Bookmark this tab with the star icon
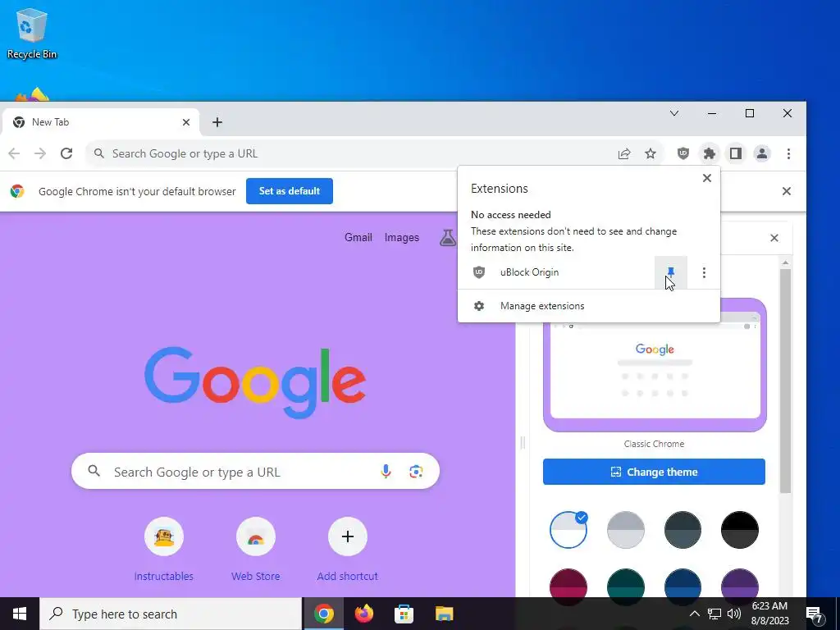This screenshot has width=840, height=630. pyautogui.click(x=651, y=153)
